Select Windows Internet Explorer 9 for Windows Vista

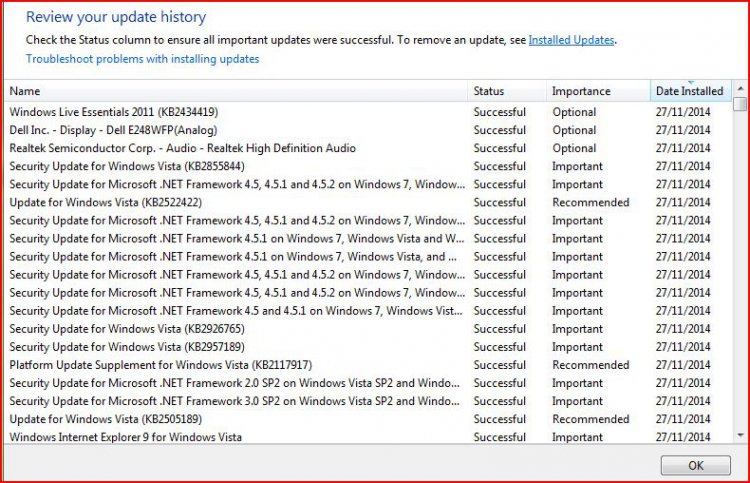(x=368, y=437)
